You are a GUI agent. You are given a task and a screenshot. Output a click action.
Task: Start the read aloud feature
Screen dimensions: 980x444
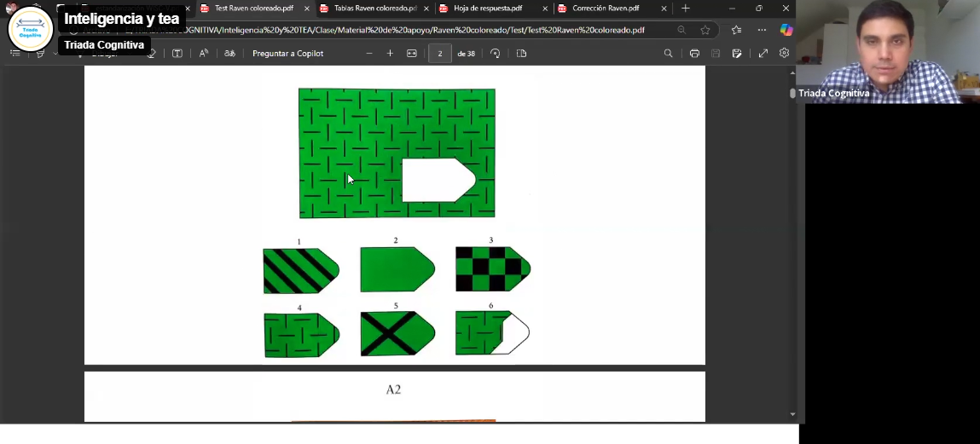click(204, 54)
